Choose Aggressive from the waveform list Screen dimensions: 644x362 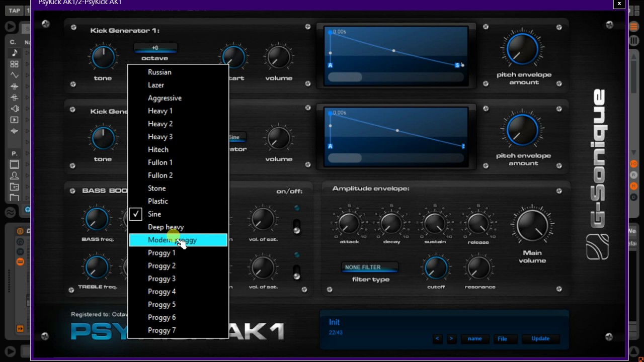point(178,98)
